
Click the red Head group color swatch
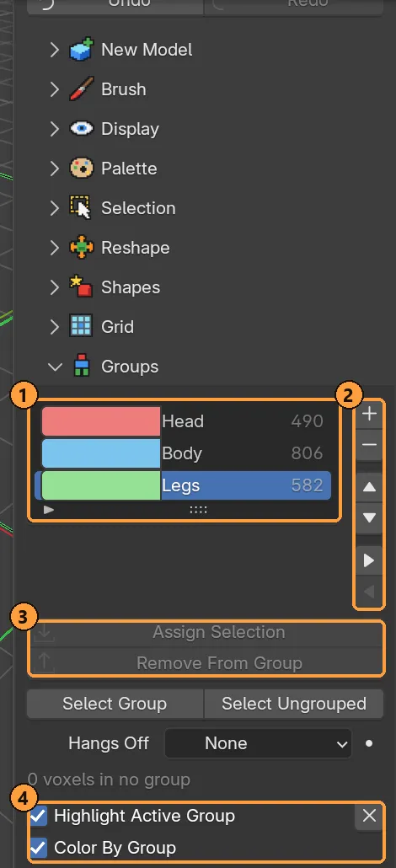tap(101, 421)
